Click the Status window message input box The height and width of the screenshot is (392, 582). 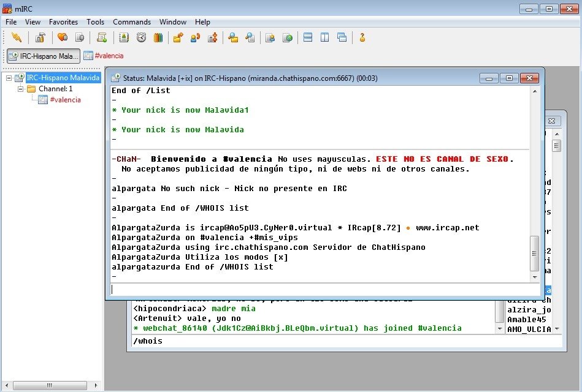pos(325,289)
